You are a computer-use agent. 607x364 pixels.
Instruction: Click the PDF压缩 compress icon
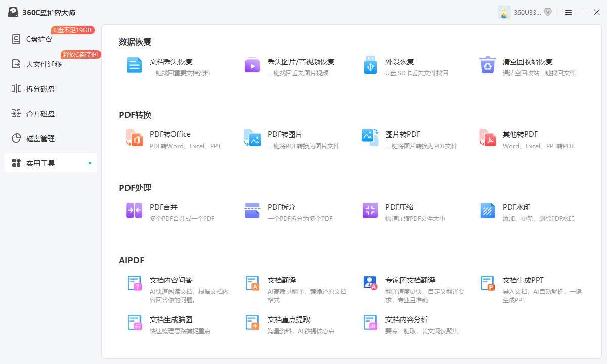[370, 210]
